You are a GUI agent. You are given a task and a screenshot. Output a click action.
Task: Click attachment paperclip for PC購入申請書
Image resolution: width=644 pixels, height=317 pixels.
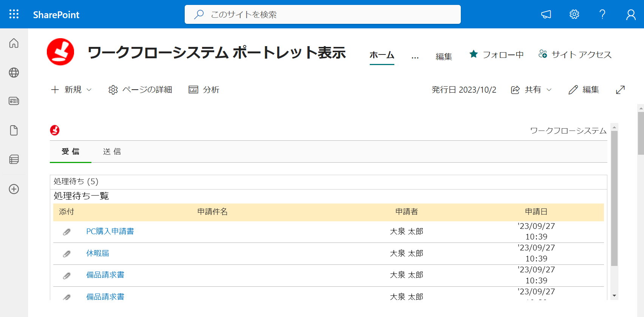pos(67,232)
